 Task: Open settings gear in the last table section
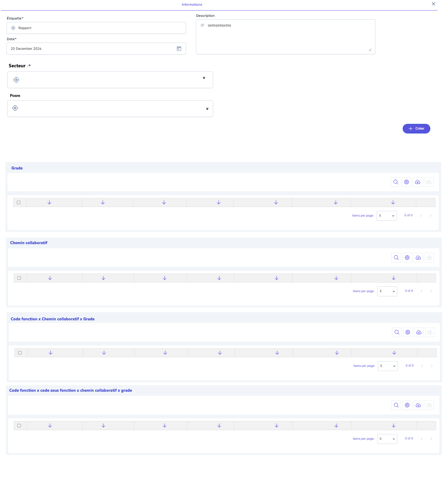(x=407, y=405)
